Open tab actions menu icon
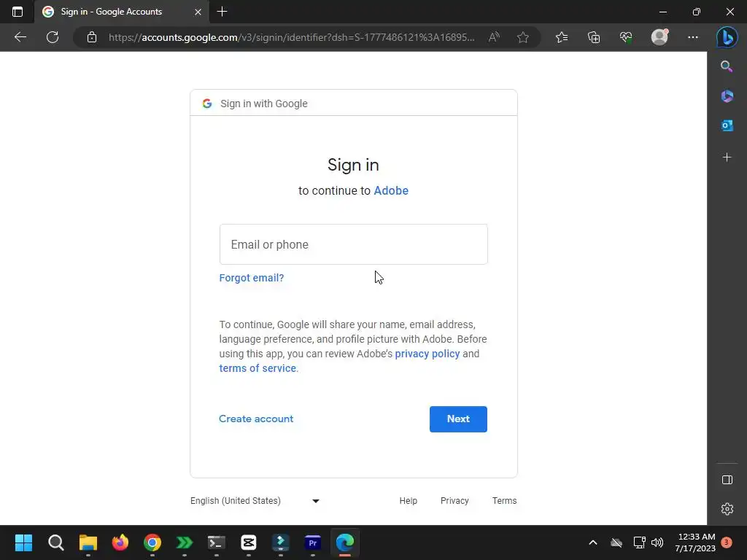The image size is (747, 560). (x=18, y=12)
